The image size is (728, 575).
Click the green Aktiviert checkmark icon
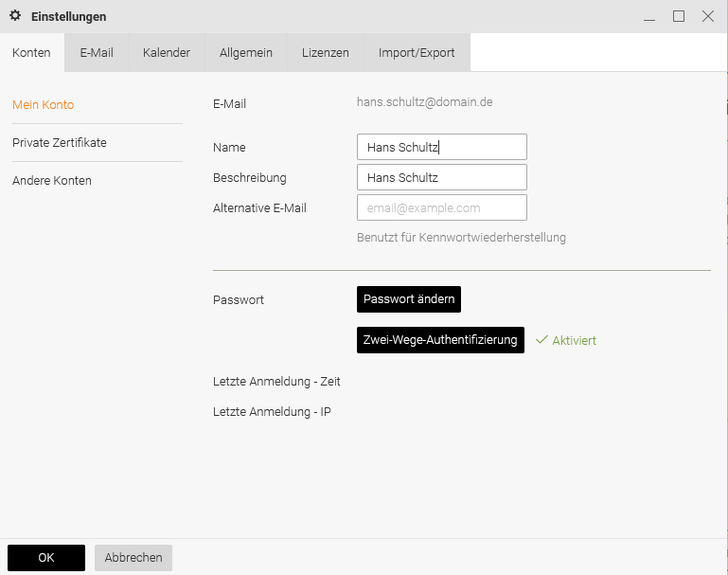coord(542,340)
